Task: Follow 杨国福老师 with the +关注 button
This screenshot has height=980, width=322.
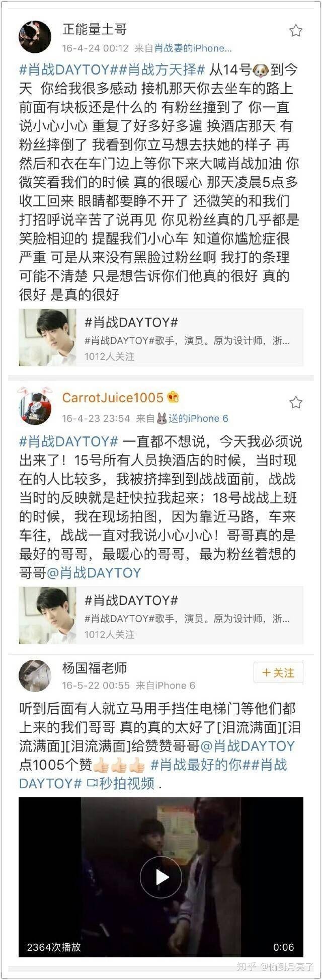Action: 278,672
